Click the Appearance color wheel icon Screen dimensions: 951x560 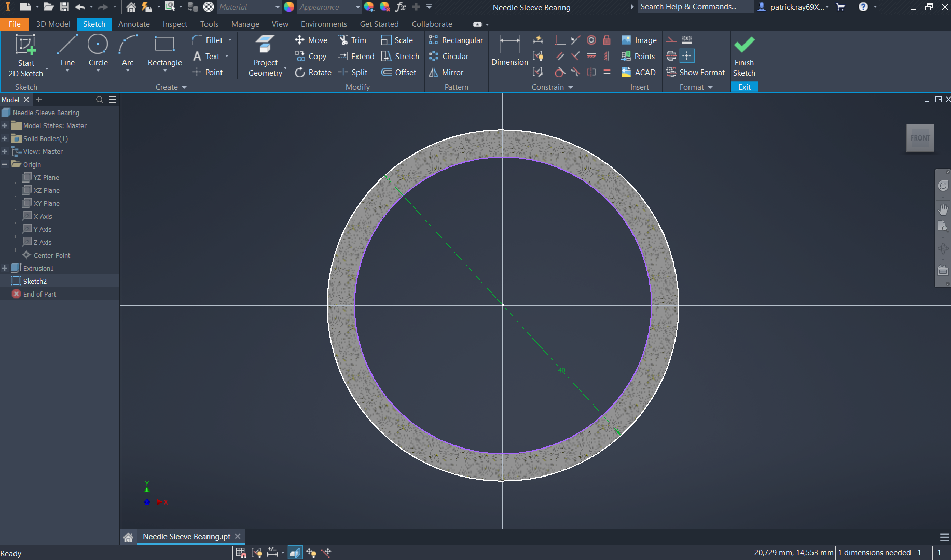pyautogui.click(x=289, y=7)
